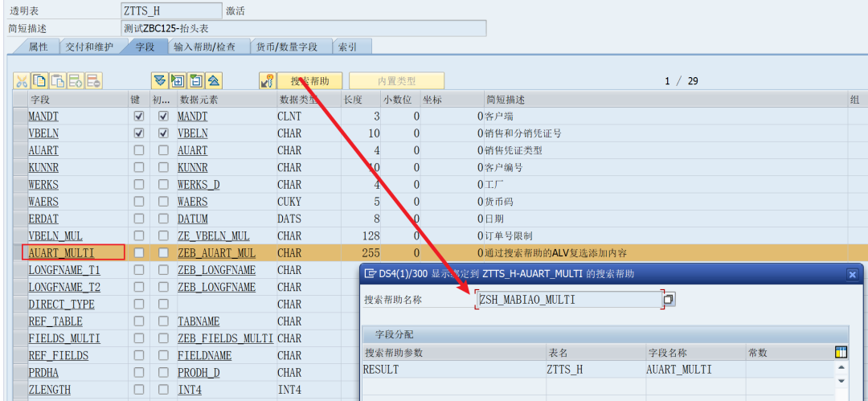Click the 简短描述 description field

(x=303, y=28)
